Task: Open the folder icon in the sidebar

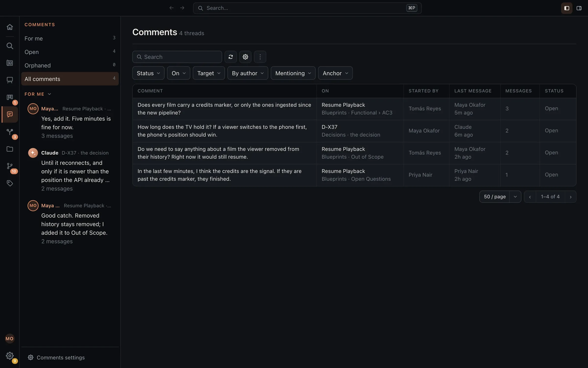Action: click(10, 149)
